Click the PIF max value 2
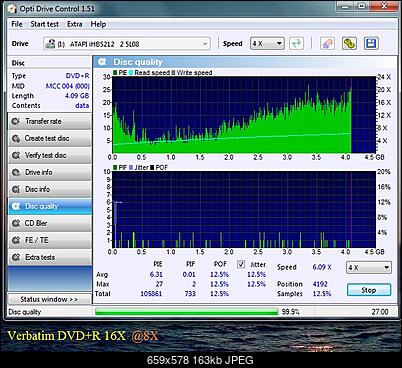Image resolution: width=402 pixels, height=368 pixels. (x=194, y=284)
